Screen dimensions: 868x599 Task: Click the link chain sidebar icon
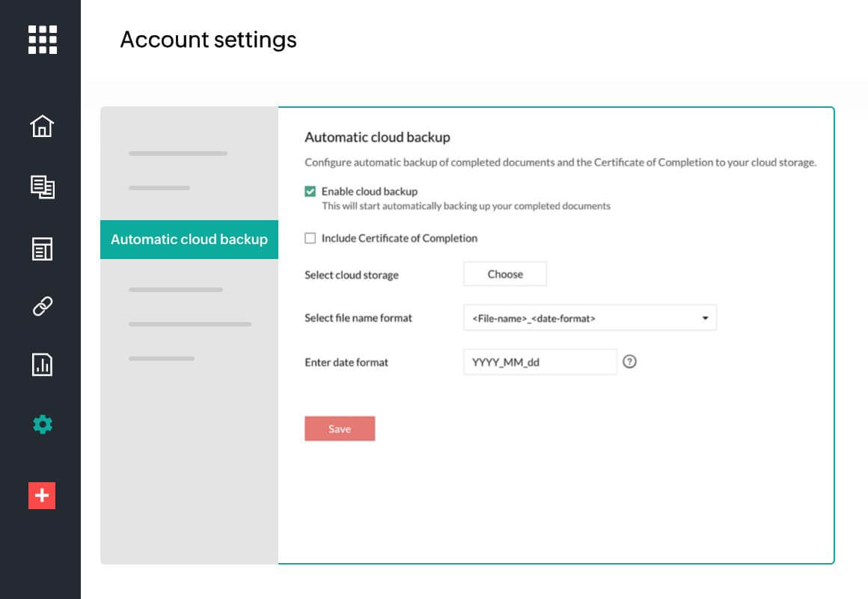pos(42,306)
